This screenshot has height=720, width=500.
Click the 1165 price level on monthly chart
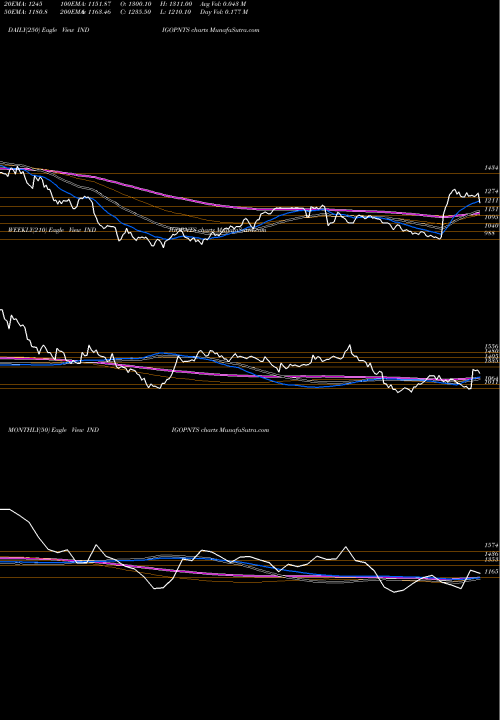(x=491, y=572)
